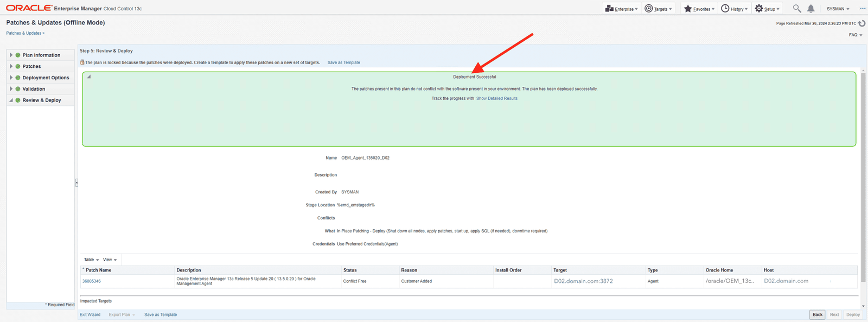Open the Table dropdown above the patch list
Image resolution: width=868 pixels, height=322 pixels.
[x=92, y=260]
